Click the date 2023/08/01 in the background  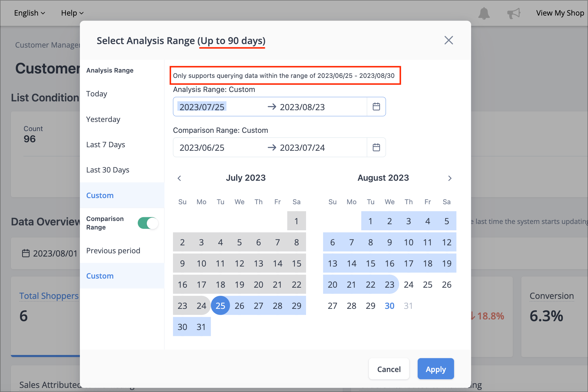tap(55, 253)
